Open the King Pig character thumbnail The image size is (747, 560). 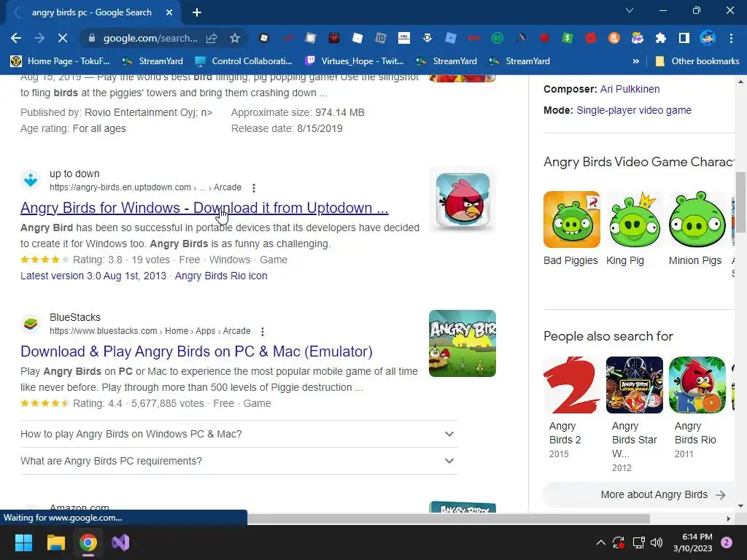coord(634,219)
